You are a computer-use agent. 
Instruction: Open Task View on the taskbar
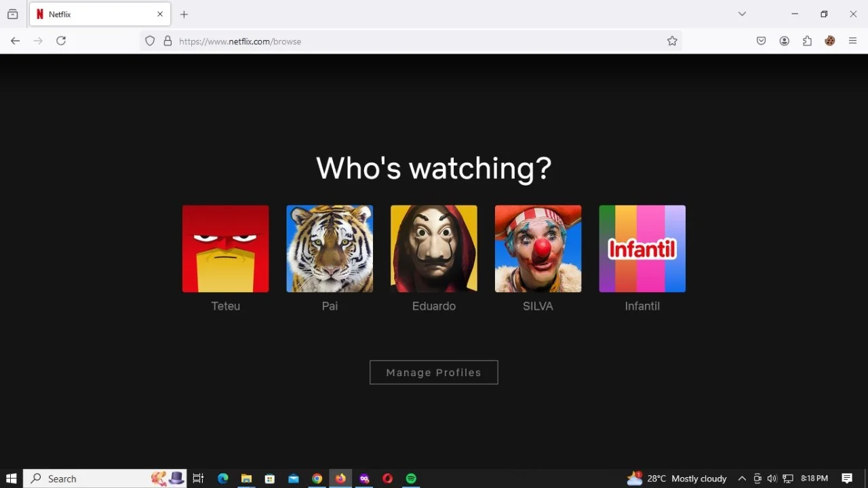click(x=198, y=479)
